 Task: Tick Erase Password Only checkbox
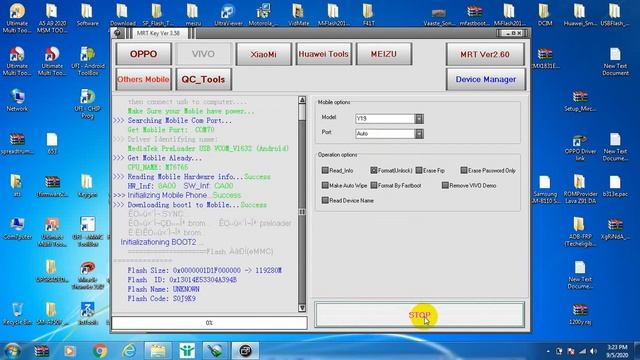coord(464,170)
